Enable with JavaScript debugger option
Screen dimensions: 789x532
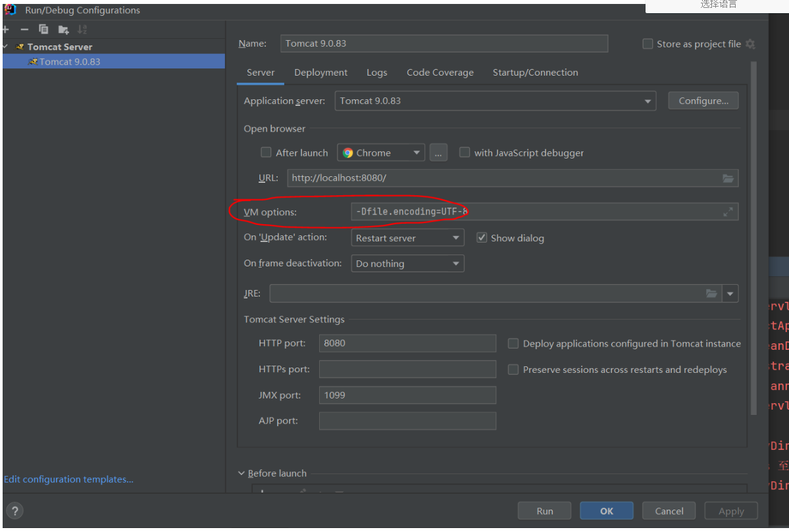tap(465, 153)
